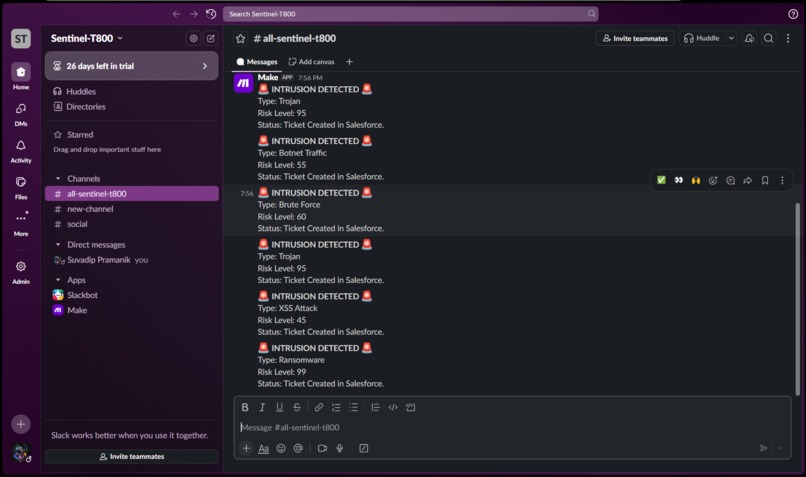The image size is (806, 477).
Task: Start a Huddle from the header
Action: pos(702,38)
